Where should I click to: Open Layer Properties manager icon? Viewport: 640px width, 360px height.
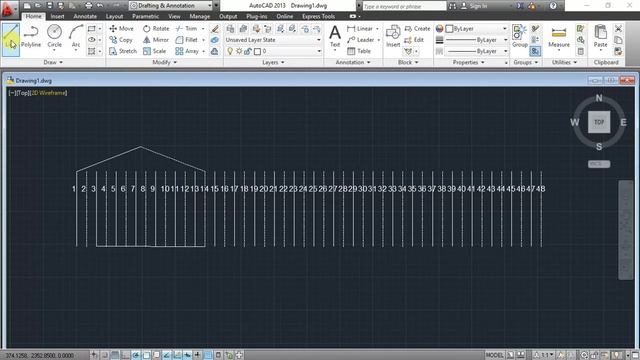click(x=231, y=29)
